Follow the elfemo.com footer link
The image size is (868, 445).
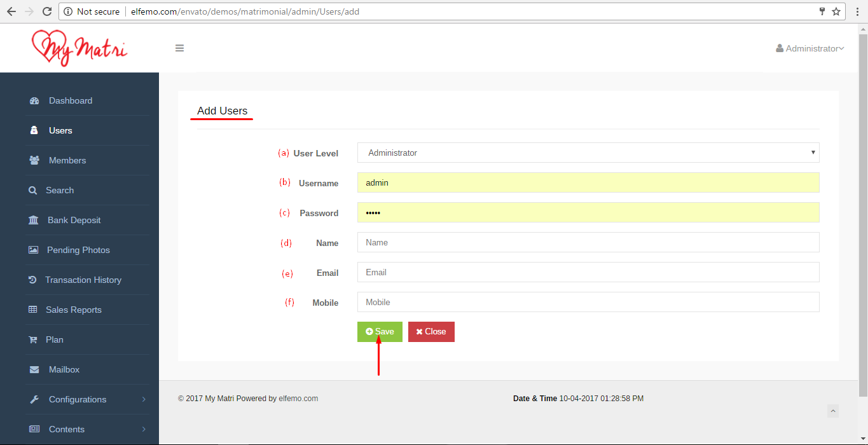[298, 399]
